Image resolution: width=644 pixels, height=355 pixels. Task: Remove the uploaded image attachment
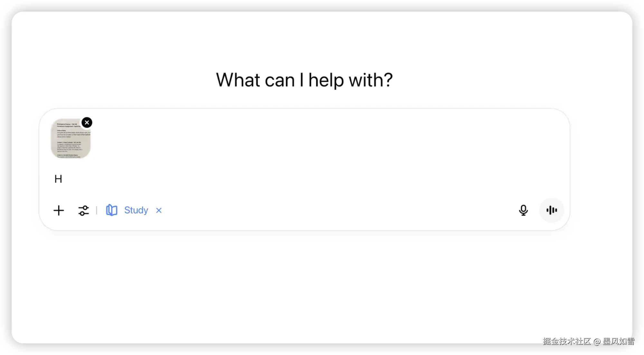pos(87,122)
